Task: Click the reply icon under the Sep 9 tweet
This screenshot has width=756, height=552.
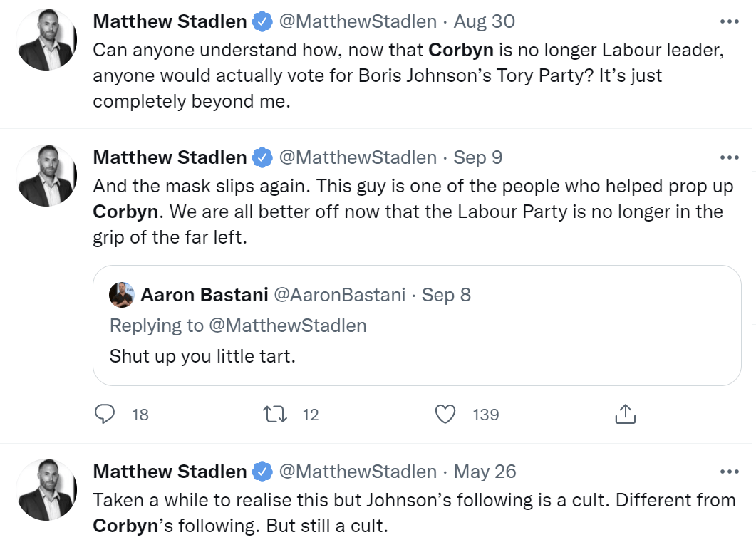Action: click(x=105, y=414)
